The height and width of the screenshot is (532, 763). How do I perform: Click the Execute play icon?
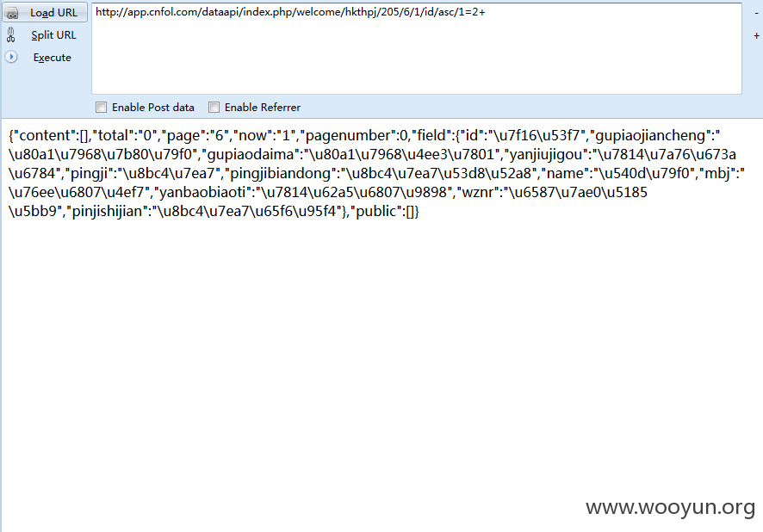[x=11, y=57]
